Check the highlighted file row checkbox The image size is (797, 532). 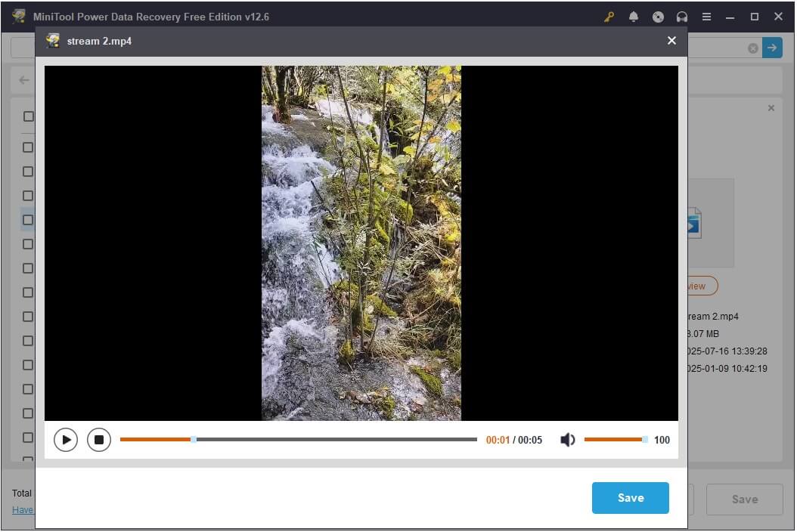[x=28, y=220]
